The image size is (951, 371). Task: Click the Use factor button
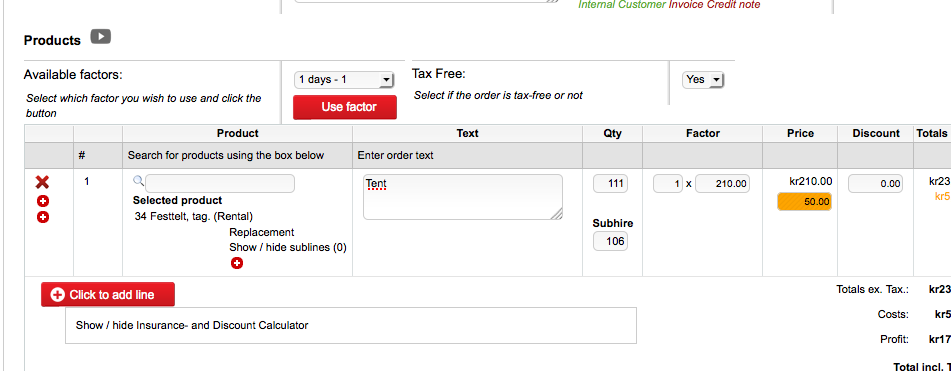point(345,107)
